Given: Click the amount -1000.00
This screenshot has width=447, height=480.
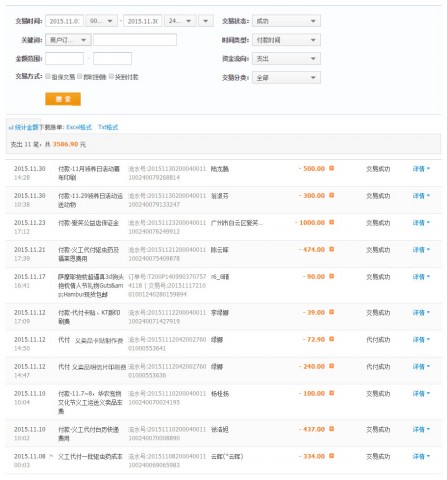Looking at the screenshot, I should [x=310, y=222].
